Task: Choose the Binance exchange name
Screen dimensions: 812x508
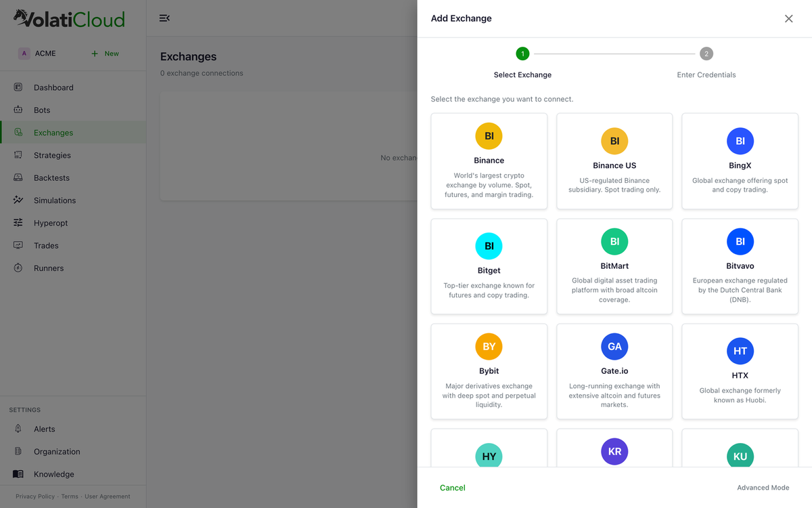Action: 489,161
